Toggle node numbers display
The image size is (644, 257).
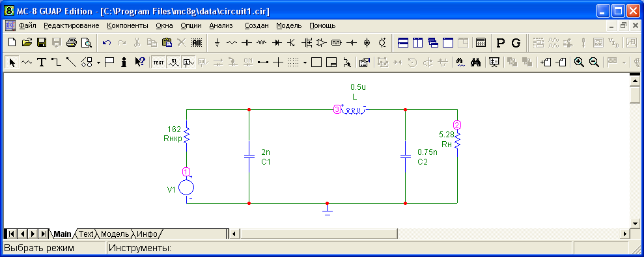click(188, 62)
